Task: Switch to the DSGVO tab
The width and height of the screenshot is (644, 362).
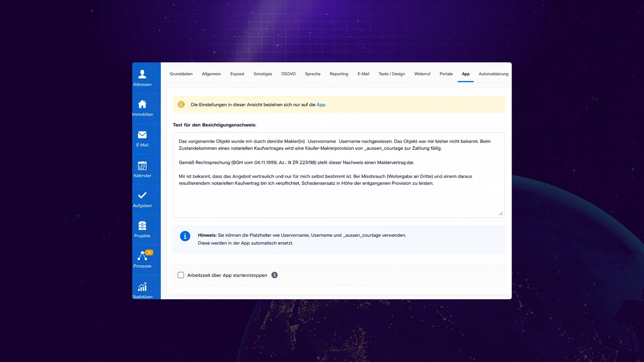Action: (288, 74)
